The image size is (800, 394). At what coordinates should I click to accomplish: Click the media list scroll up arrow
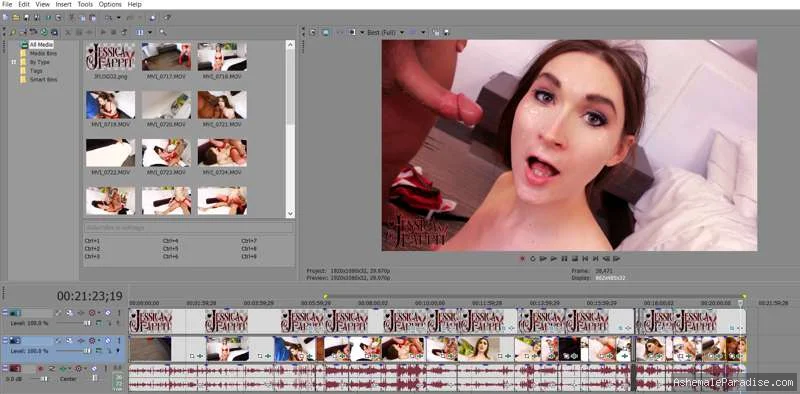coord(290,45)
